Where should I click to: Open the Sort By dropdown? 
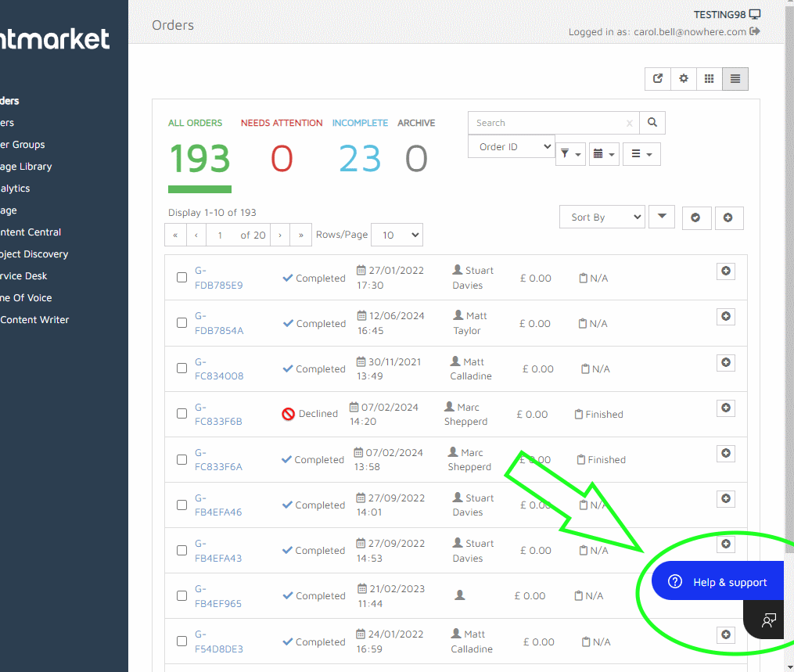pos(602,217)
